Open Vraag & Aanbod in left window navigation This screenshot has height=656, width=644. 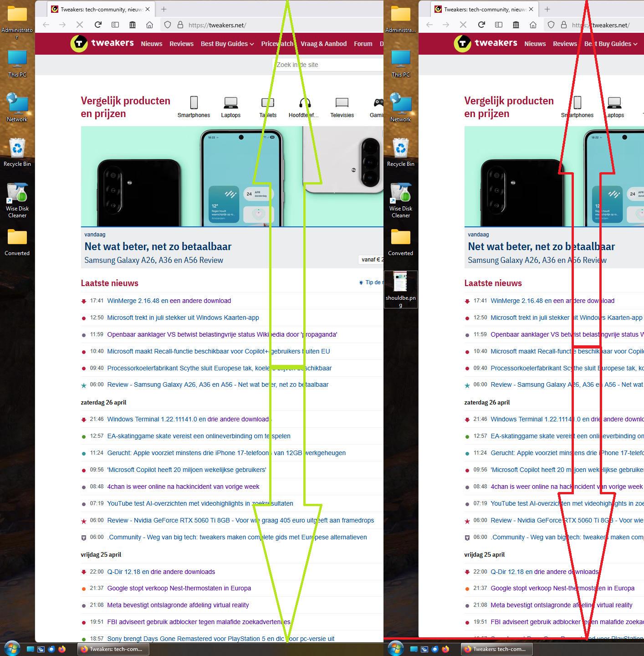coord(323,44)
